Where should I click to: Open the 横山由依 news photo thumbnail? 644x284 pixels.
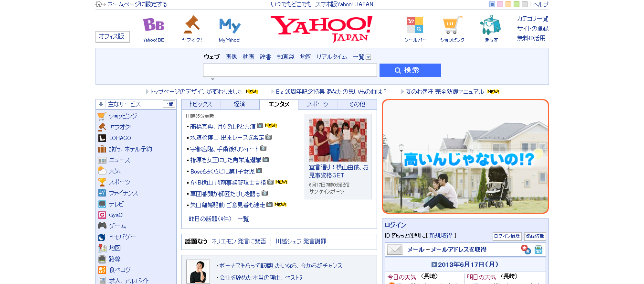point(338,140)
